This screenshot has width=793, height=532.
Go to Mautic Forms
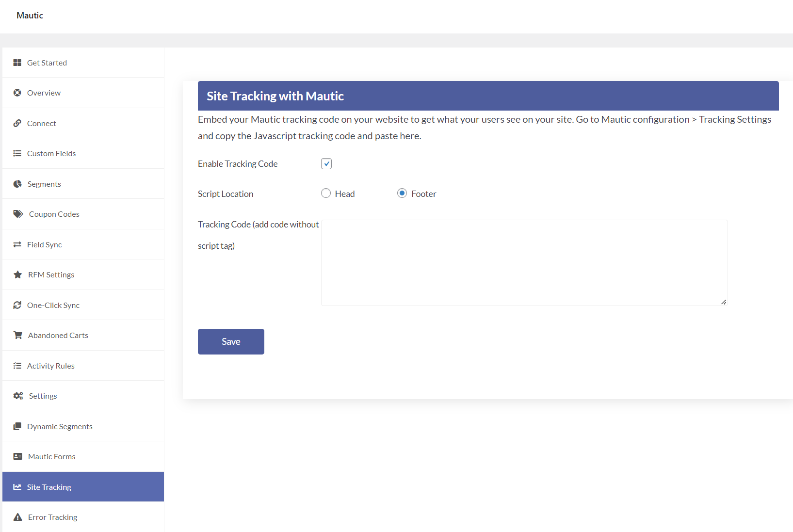tap(83, 456)
